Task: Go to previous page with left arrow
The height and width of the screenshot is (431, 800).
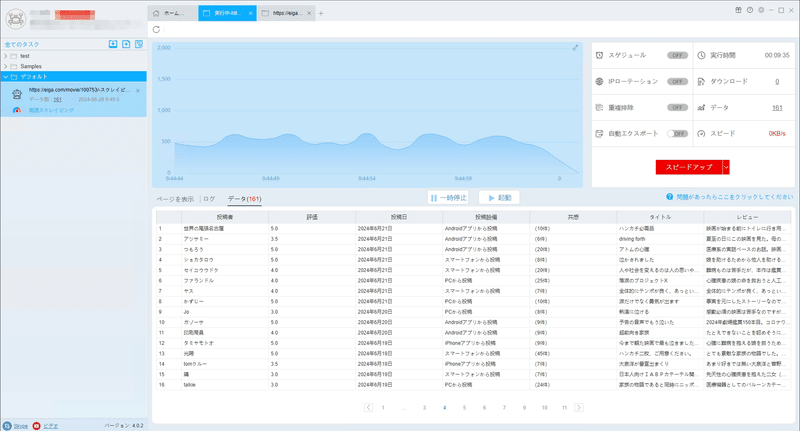Action: click(x=368, y=408)
